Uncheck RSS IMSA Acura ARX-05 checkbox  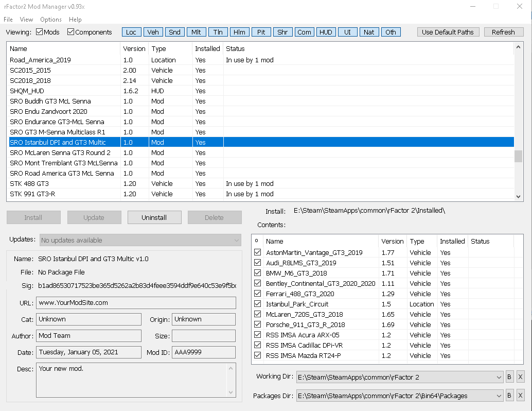(258, 335)
